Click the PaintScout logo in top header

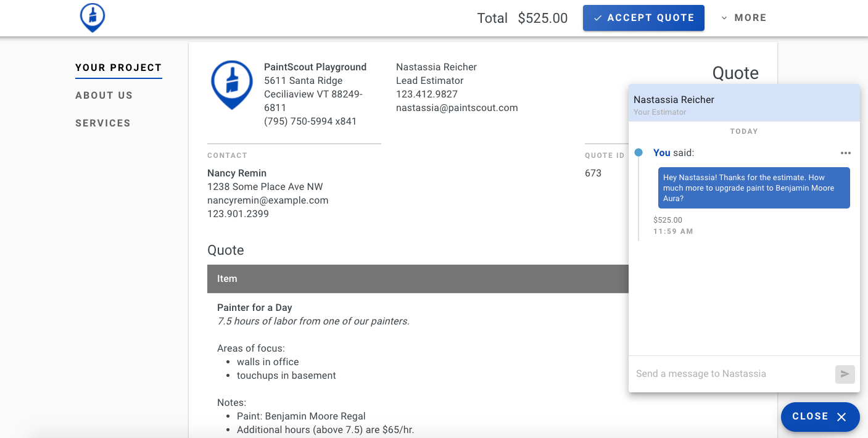[x=93, y=17]
